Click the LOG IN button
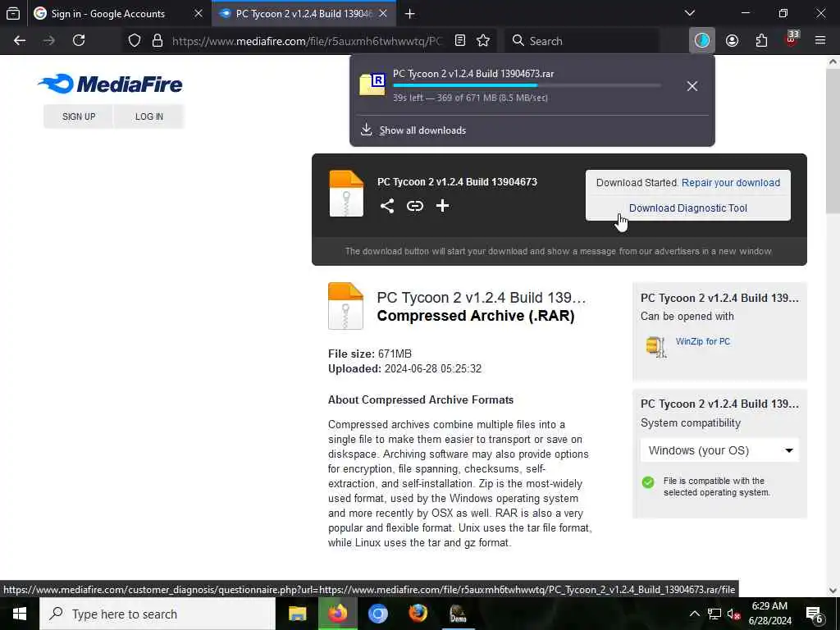 (x=149, y=116)
